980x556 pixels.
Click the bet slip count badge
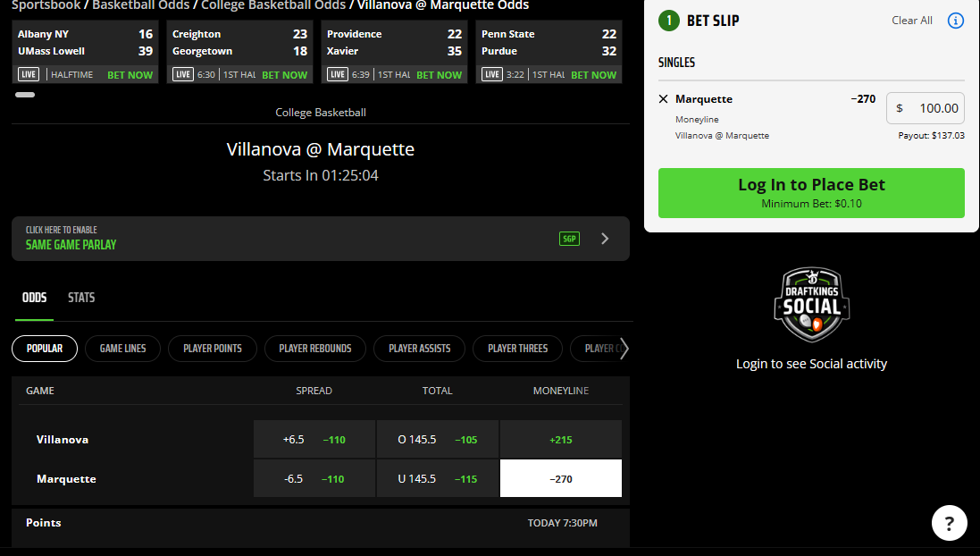pyautogui.click(x=668, y=21)
